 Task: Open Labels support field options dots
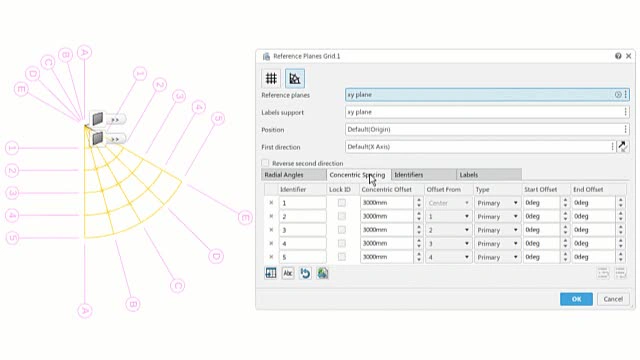point(626,112)
